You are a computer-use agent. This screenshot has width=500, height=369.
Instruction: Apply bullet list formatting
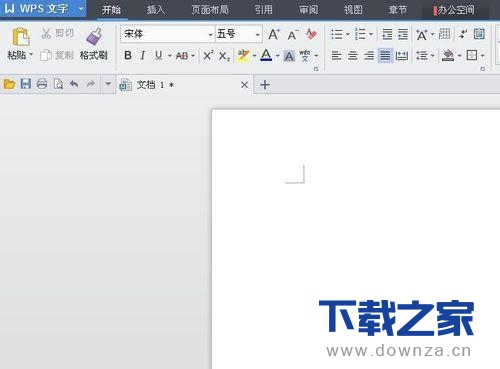[x=337, y=34]
